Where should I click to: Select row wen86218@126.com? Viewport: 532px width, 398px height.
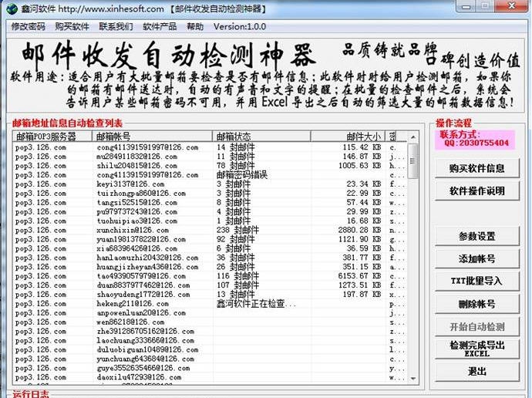[x=210, y=322]
